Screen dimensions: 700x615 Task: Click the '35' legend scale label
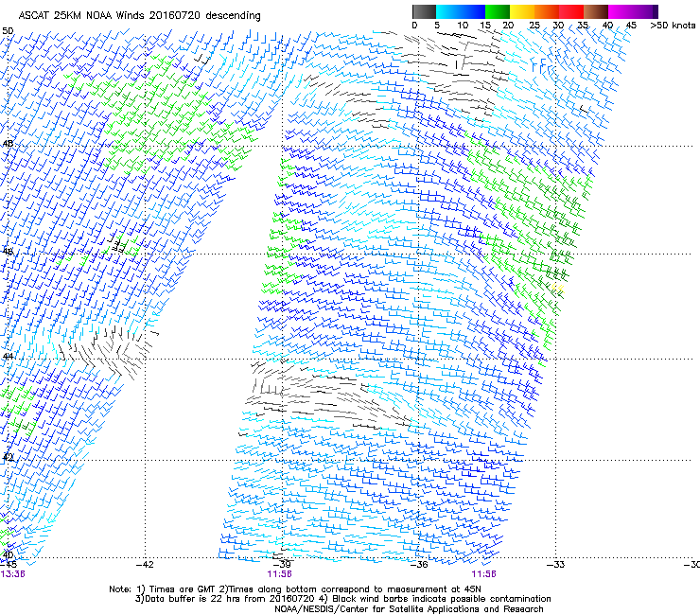583,25
